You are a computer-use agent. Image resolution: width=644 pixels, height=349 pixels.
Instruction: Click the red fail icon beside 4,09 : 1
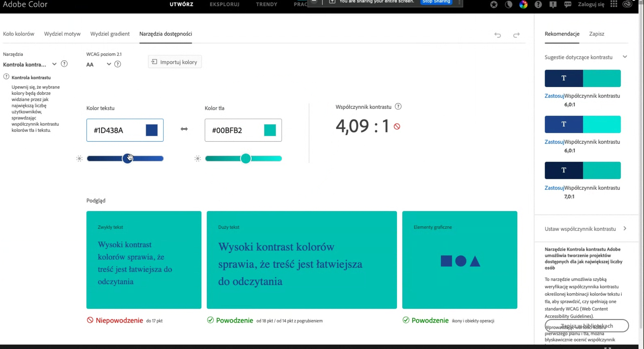pyautogui.click(x=397, y=126)
